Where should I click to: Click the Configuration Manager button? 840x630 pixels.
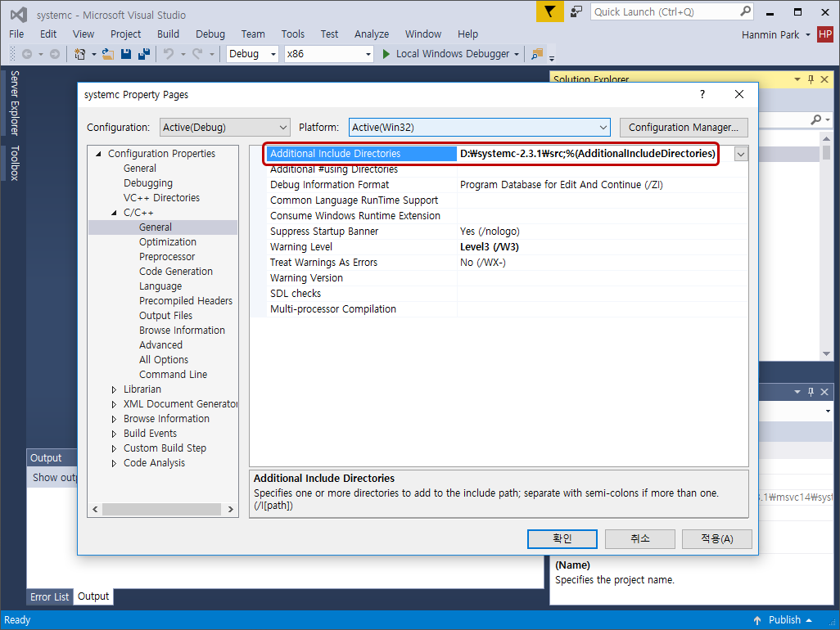coord(684,127)
